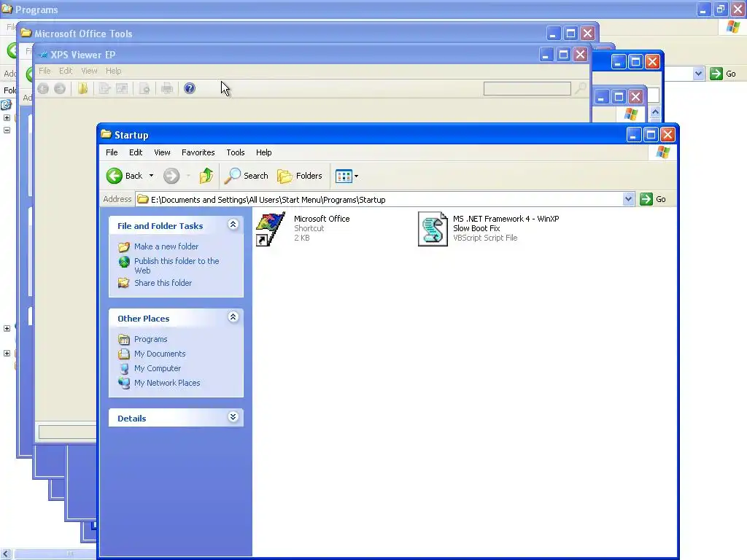Click Make a new folder
The image size is (747, 560).
click(166, 246)
